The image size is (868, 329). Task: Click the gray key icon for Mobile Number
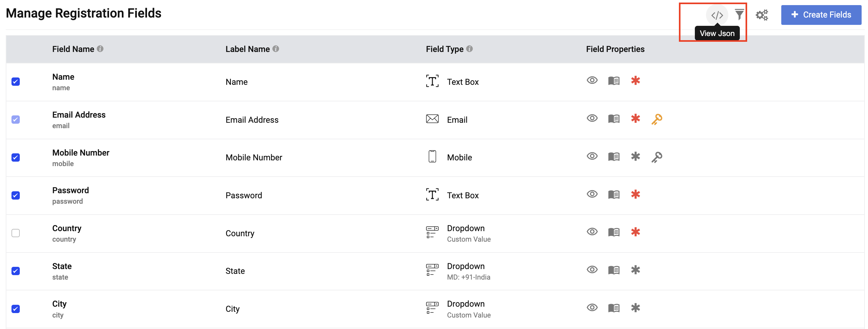coord(657,157)
